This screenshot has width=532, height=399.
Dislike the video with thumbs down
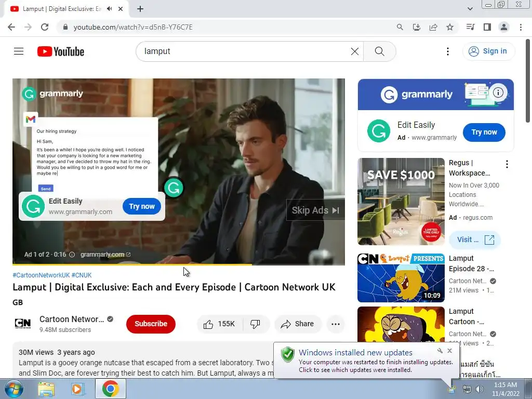pyautogui.click(x=256, y=324)
